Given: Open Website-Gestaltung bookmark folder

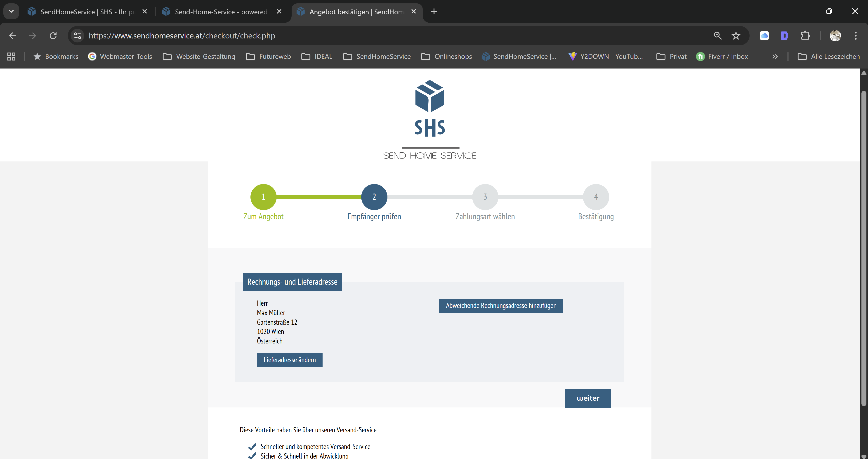Looking at the screenshot, I should click(199, 57).
